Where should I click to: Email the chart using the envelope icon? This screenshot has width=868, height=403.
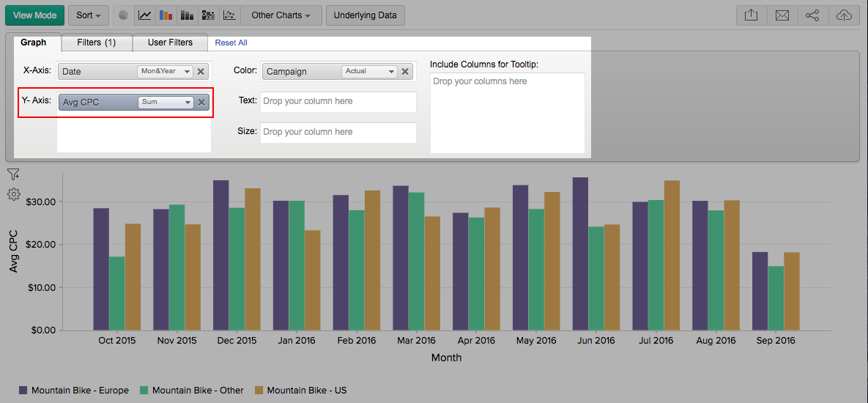coord(782,15)
